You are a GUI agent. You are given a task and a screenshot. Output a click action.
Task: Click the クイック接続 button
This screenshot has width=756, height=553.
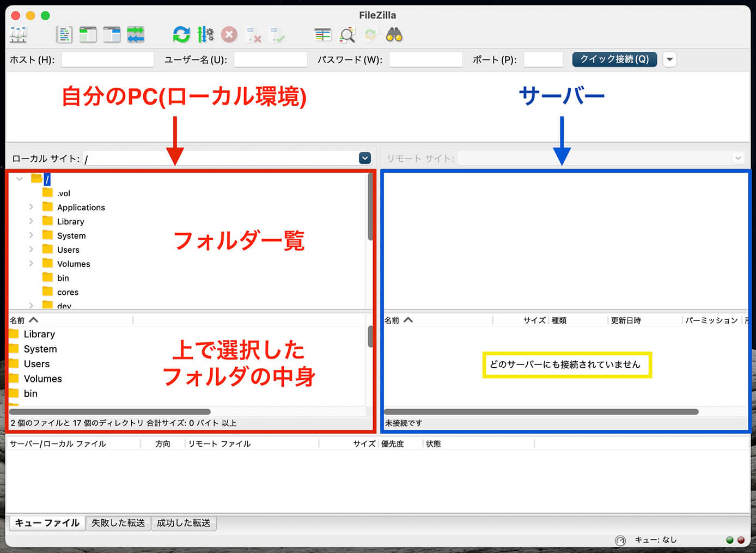[614, 59]
